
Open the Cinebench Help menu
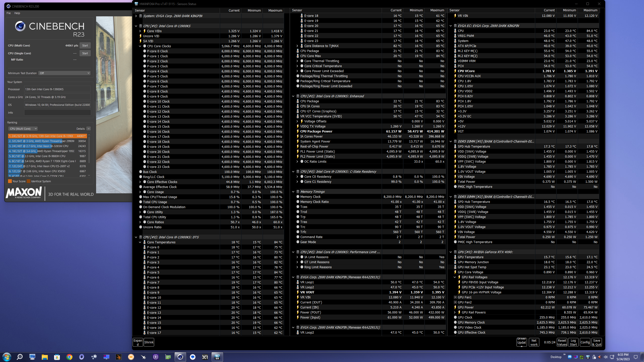coord(17,13)
